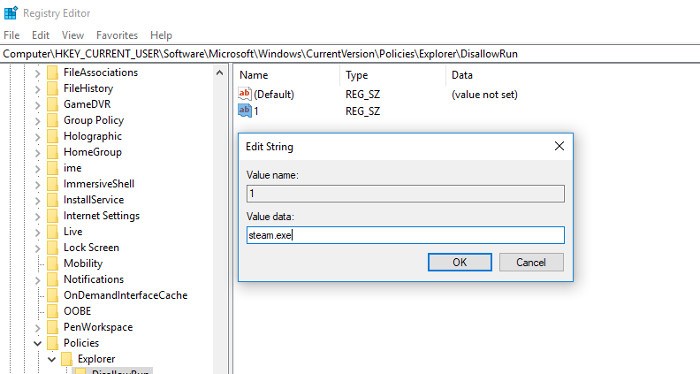Expand the Holographic key

click(38, 137)
